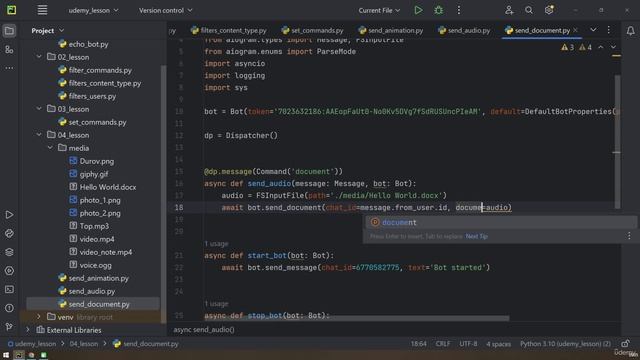Open the Current File run configuration dropdown

[x=379, y=10]
